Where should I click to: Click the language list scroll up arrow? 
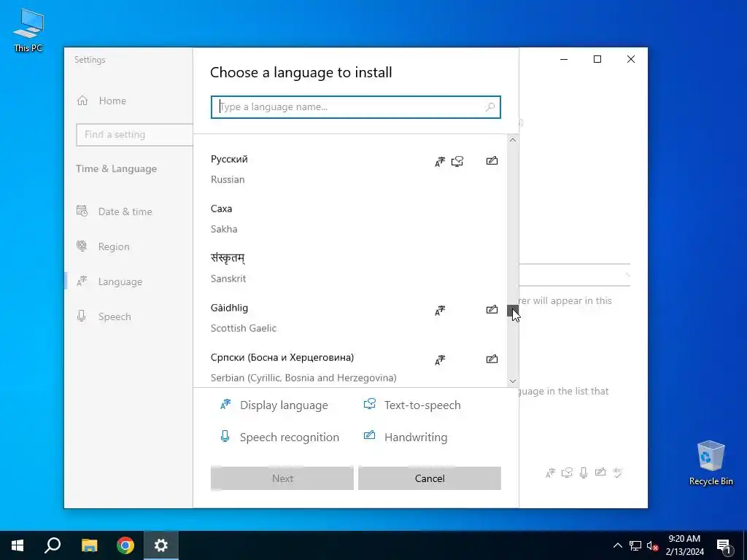[x=513, y=140]
